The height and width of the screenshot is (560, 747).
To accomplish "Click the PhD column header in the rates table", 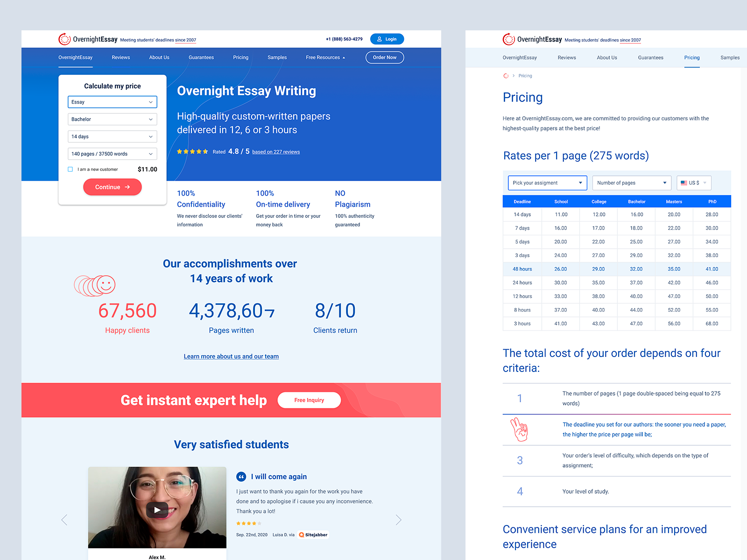I will pos(712,202).
